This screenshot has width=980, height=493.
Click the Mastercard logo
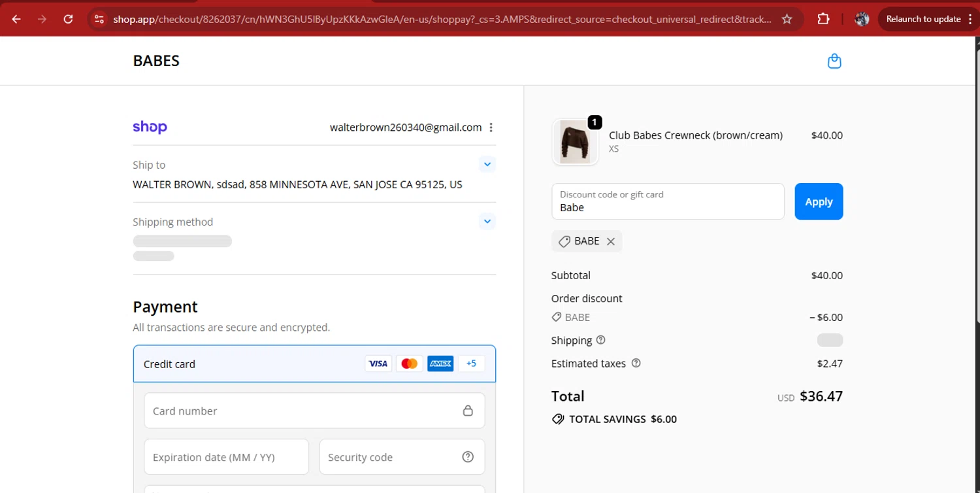click(x=410, y=364)
